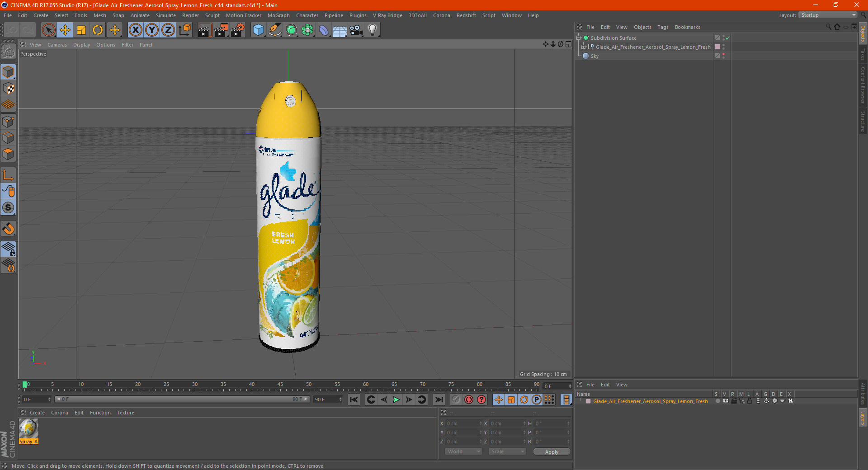Open the spline pen tool

pos(274,30)
